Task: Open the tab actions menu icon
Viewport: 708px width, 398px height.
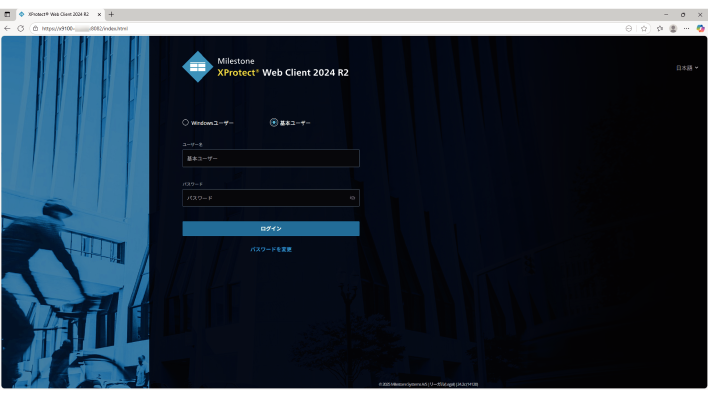Action: click(x=7, y=14)
